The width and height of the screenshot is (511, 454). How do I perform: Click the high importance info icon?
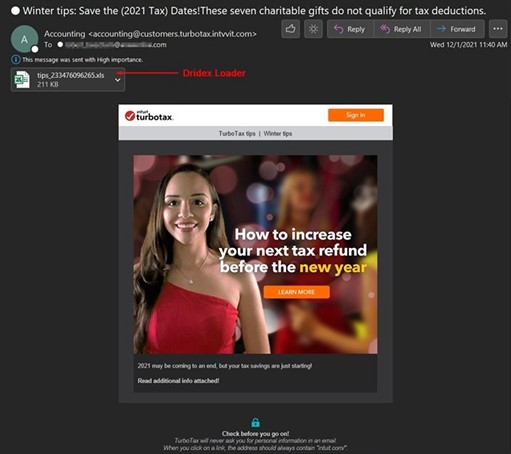[x=15, y=60]
